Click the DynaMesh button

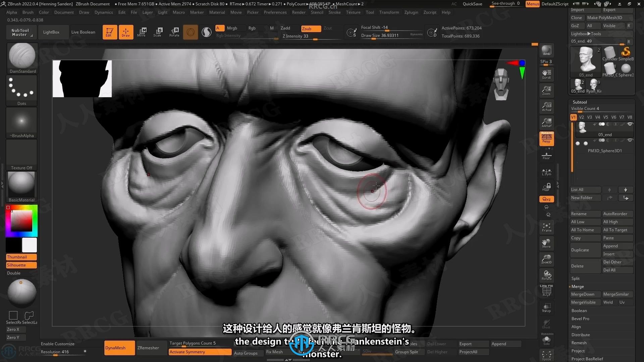pos(119,348)
